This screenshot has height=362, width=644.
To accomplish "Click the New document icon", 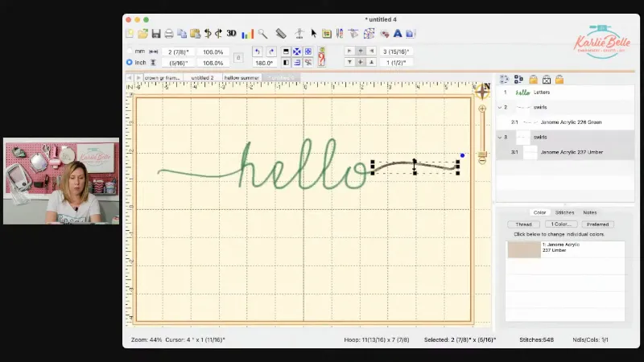I will tap(130, 34).
